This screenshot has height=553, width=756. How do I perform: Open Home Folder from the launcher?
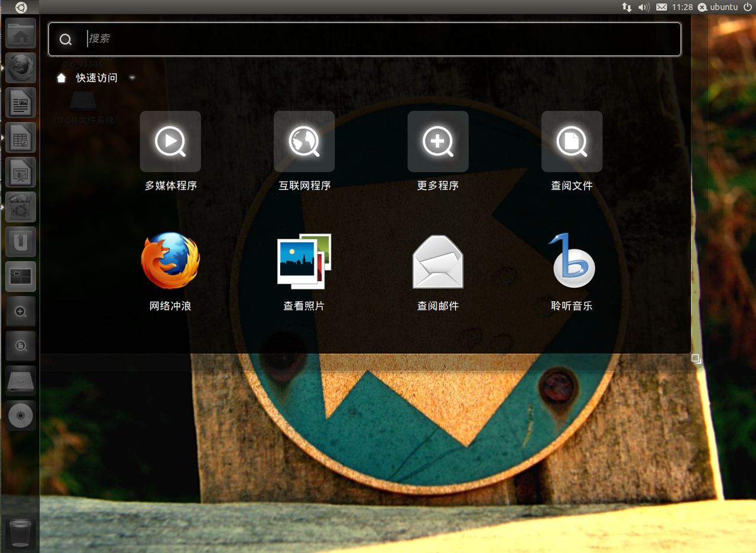tap(21, 33)
